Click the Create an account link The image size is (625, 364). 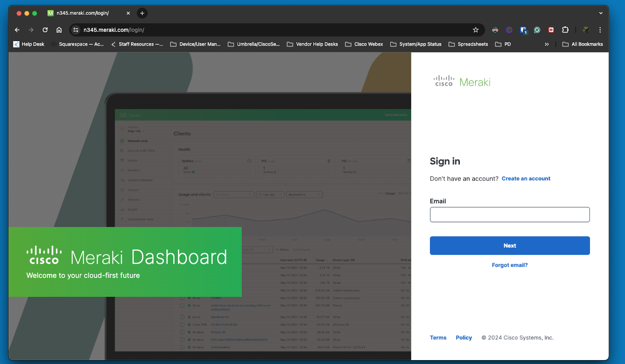point(526,179)
